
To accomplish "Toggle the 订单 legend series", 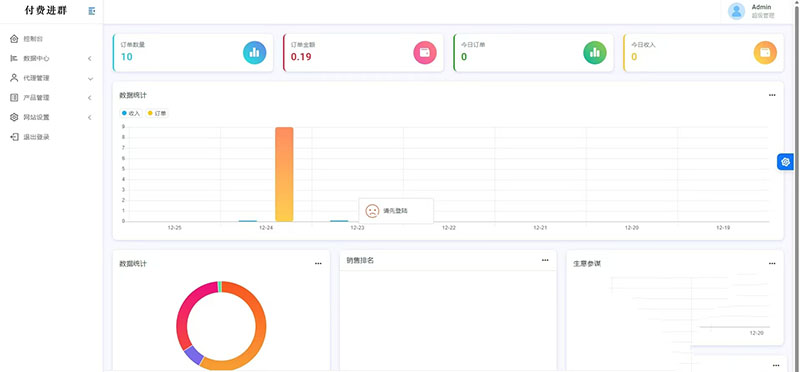I will coord(157,113).
